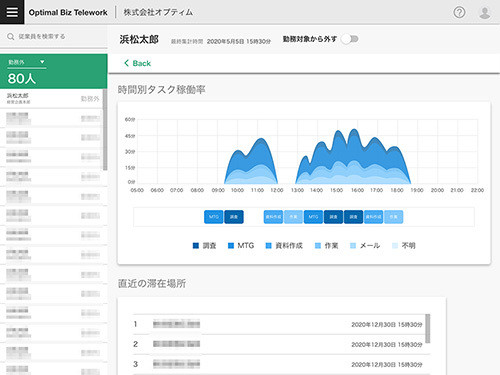The width and height of the screenshot is (500, 375).
Task: Click the final 作業 task block
Action: pos(393,217)
